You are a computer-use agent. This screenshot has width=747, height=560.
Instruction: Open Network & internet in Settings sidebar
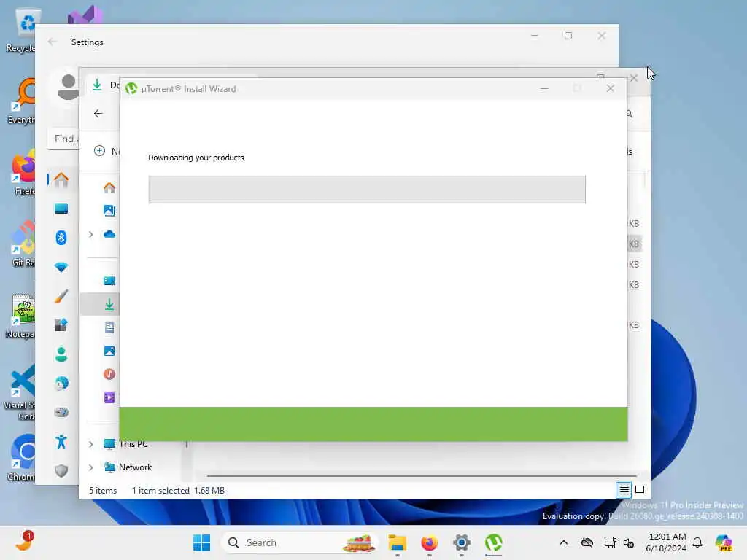tap(61, 267)
